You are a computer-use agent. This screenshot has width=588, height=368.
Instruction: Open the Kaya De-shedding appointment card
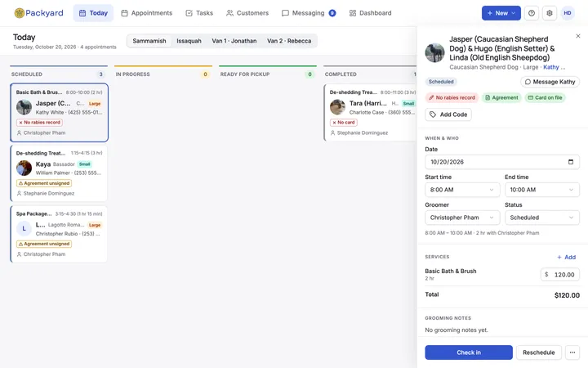(60, 173)
